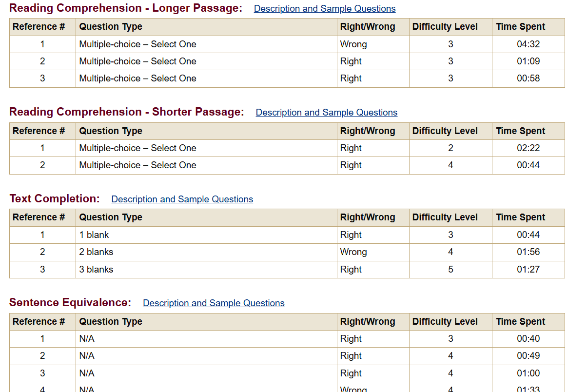567x392 pixels.
Task: Open the Longer Passage "Description and Sample Questions" link
Action: tap(325, 9)
